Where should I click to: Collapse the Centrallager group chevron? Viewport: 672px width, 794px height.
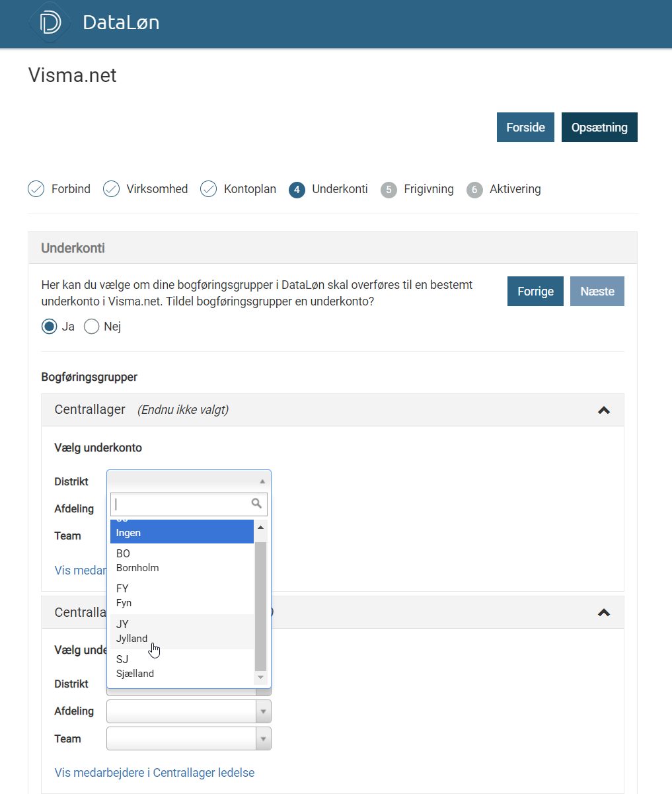(603, 410)
